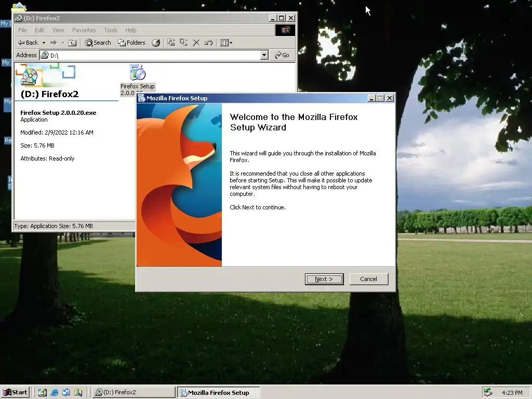Click the Forward arrow in Explorer toolbar

(54, 43)
